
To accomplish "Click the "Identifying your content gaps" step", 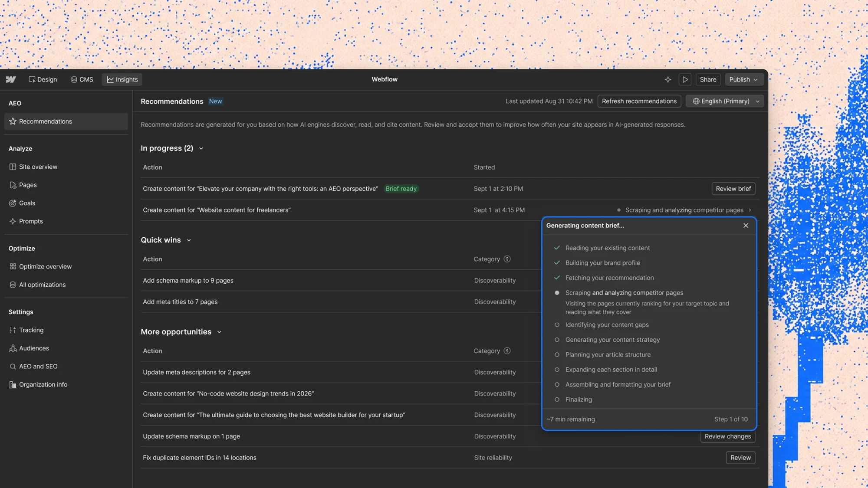I will (607, 325).
